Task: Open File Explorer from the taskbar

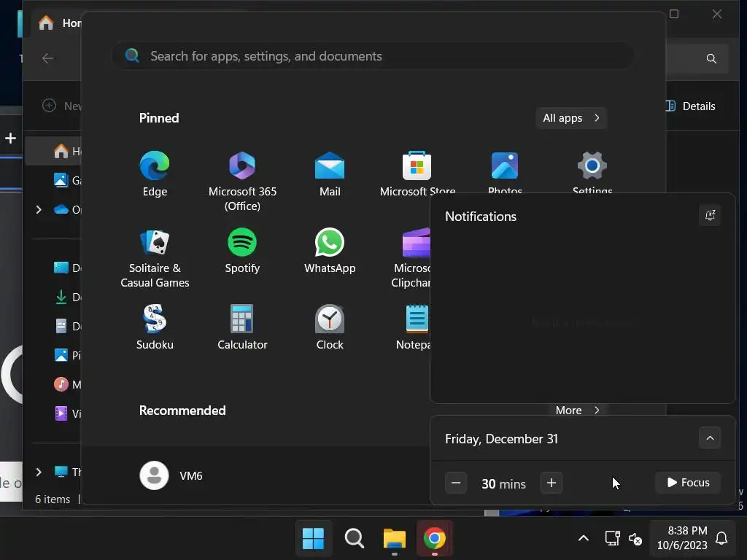Action: click(395, 539)
